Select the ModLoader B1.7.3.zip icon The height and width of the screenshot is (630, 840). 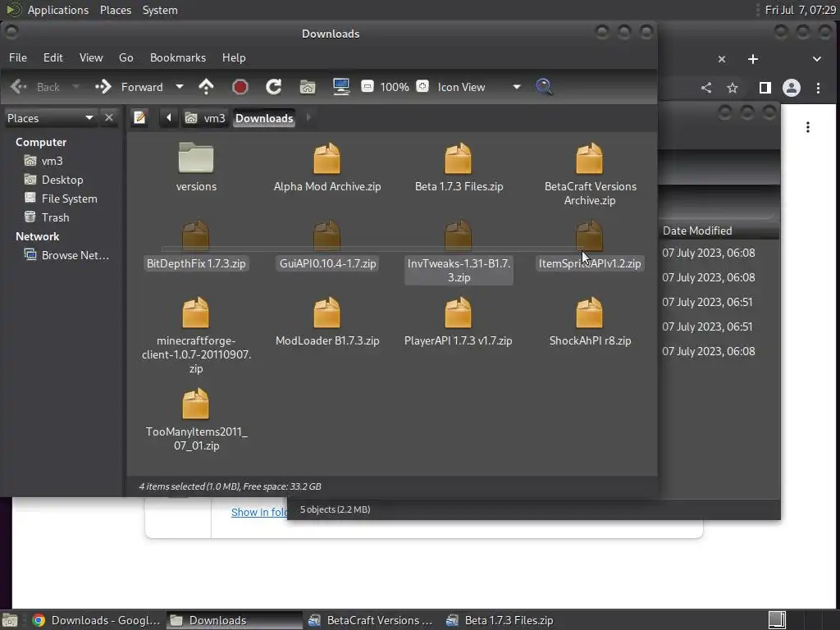pos(326,313)
